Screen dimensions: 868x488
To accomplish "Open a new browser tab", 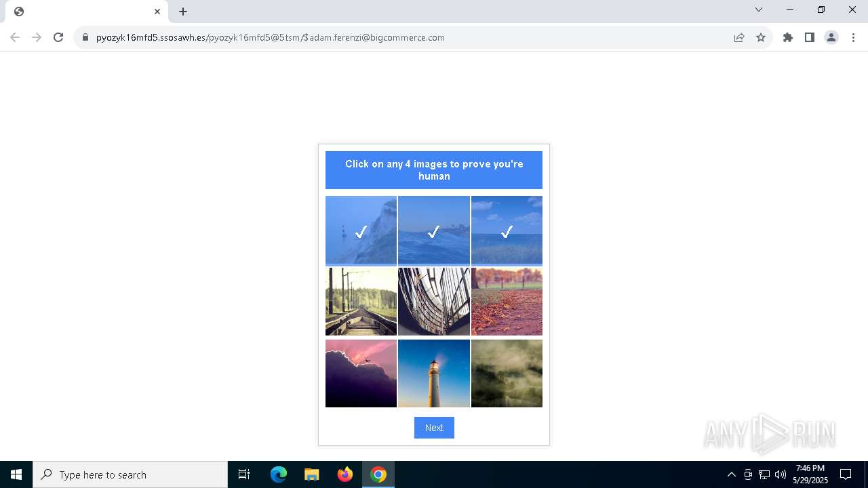I will click(183, 12).
